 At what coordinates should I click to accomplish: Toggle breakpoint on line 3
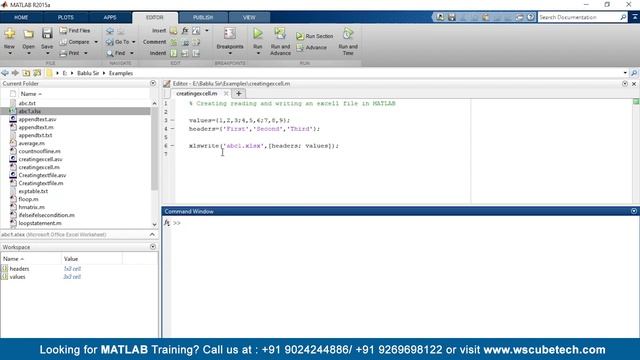(172, 120)
